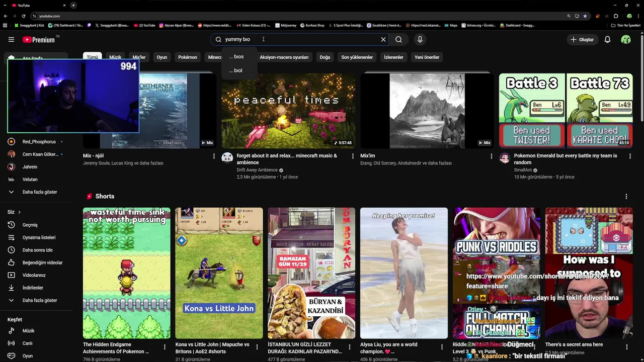Viewport: 644px width, 362px height.
Task: Reload the page with the browser refresh button
Action: click(x=23, y=16)
